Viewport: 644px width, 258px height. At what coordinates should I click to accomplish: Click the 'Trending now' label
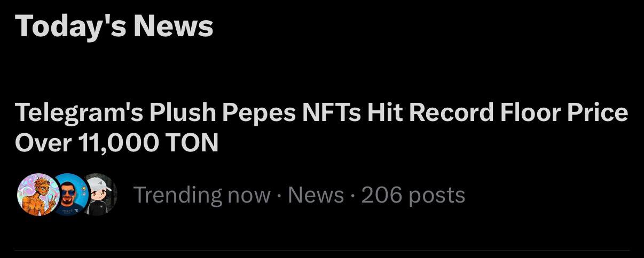[x=202, y=195]
